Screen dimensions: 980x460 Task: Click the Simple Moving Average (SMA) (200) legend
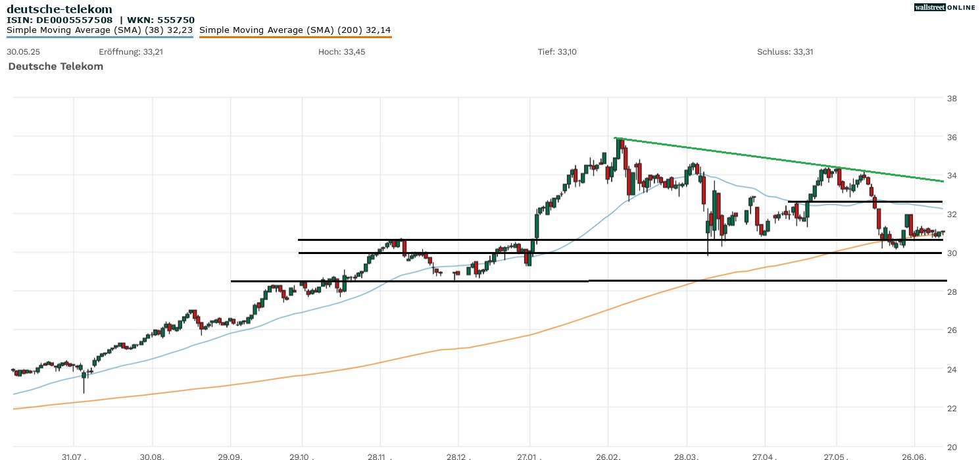point(295,30)
